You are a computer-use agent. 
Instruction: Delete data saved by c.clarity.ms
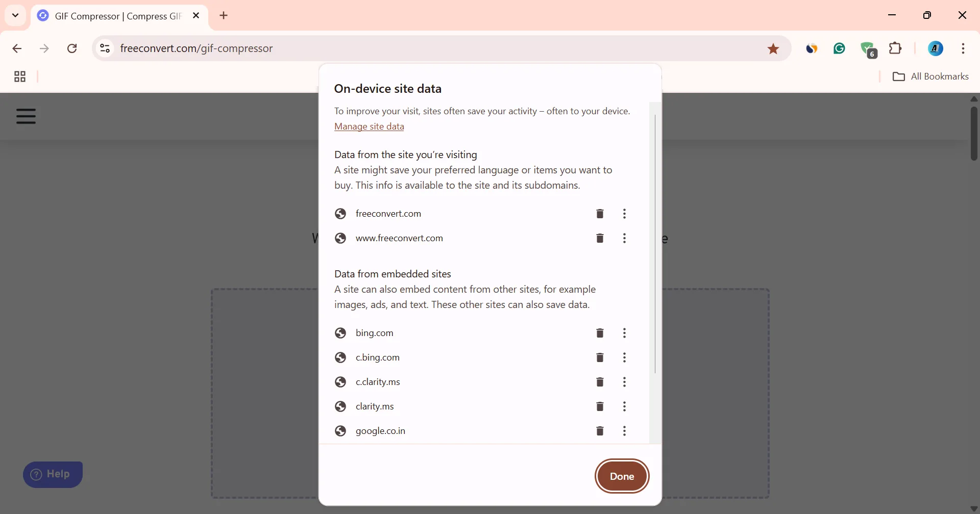[x=600, y=382]
